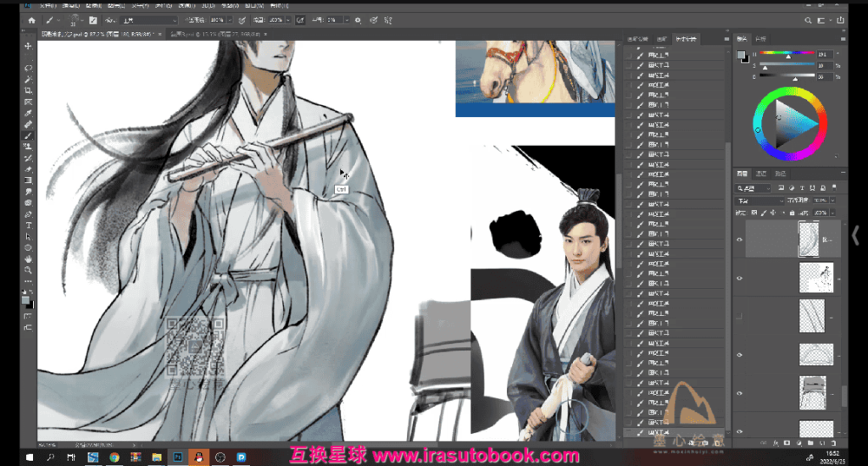Open symmetry paint options butterfly icon
Screen dimensions: 868x466
[388, 20]
